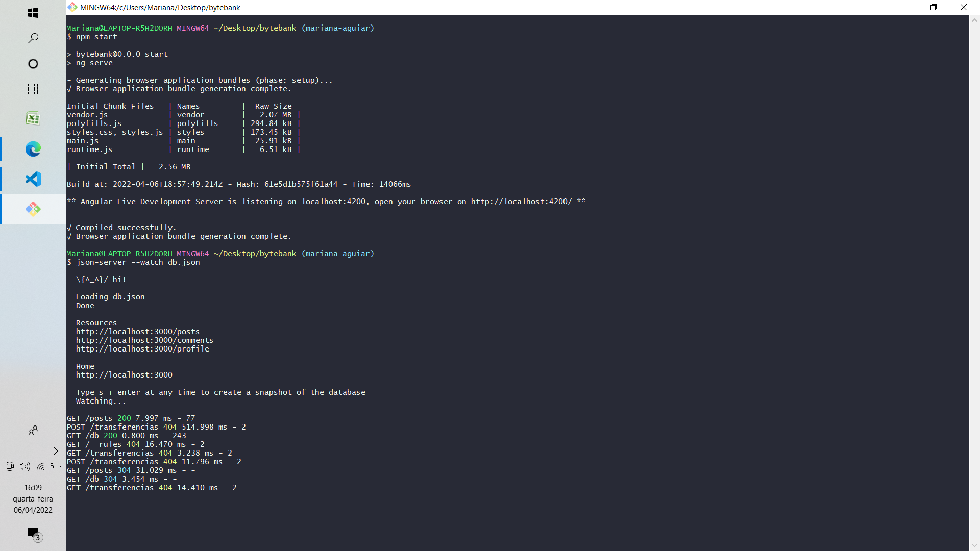Click 'GET /posts 200 7.997 ms' line
This screenshot has height=551, width=980.
[x=131, y=418]
